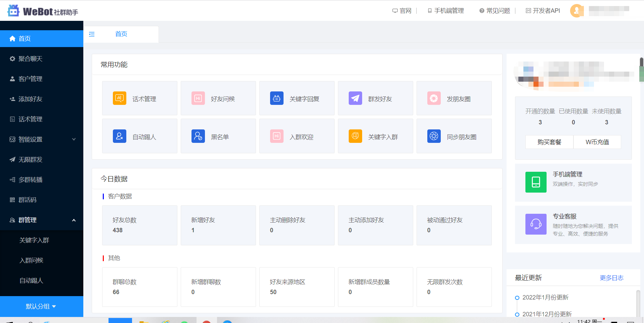
Task: Open 入群欢迎 pink icon
Action: [x=277, y=136]
